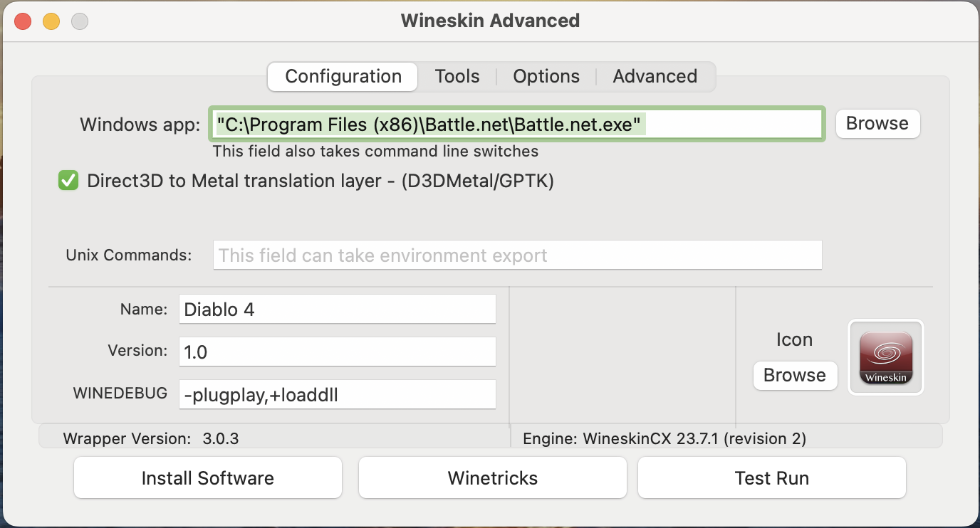This screenshot has height=528, width=980.
Task: Minimize the window with the yellow button
Action: pos(51,21)
